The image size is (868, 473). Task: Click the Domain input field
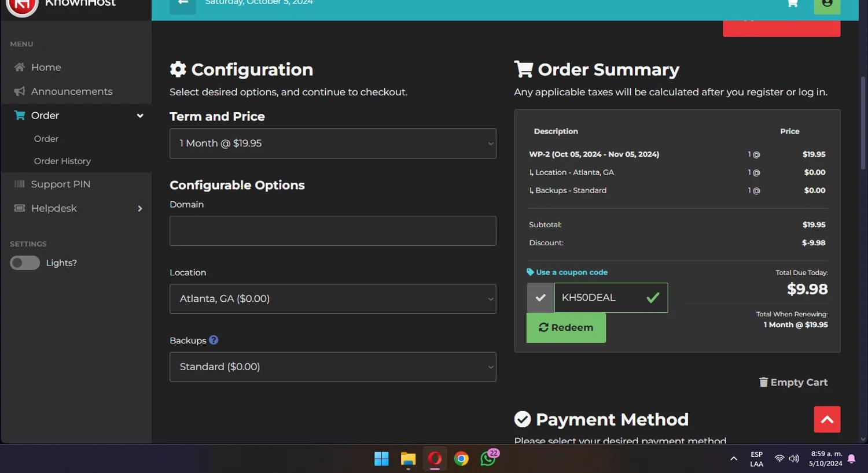[x=333, y=231]
